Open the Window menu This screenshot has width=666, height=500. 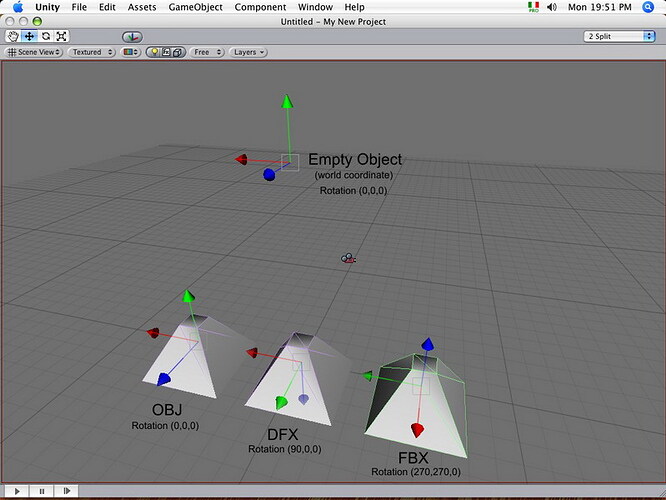point(315,7)
